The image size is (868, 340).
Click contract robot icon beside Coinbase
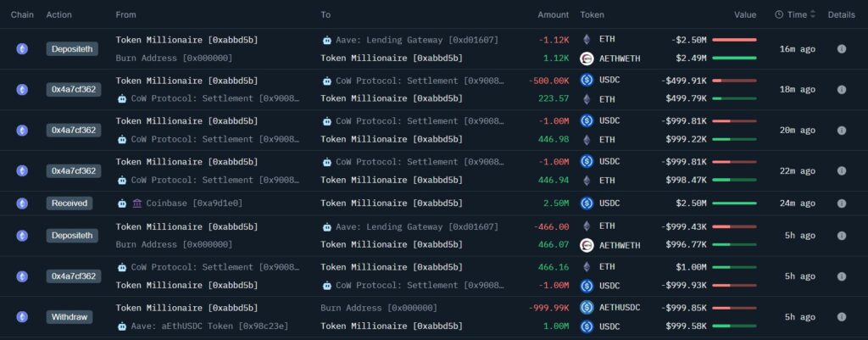[122, 203]
